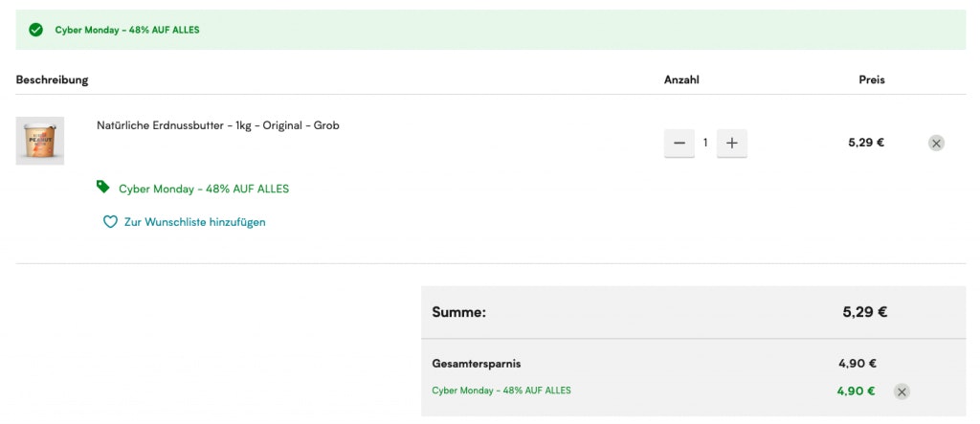
Task: Decrease quantity with the minus button
Action: pyautogui.click(x=679, y=143)
